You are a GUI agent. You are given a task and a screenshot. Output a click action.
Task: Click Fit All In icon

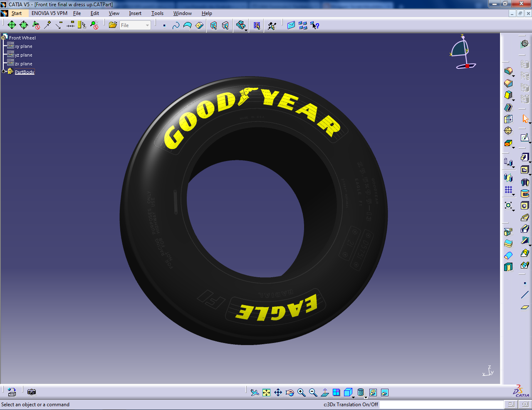(x=267, y=393)
